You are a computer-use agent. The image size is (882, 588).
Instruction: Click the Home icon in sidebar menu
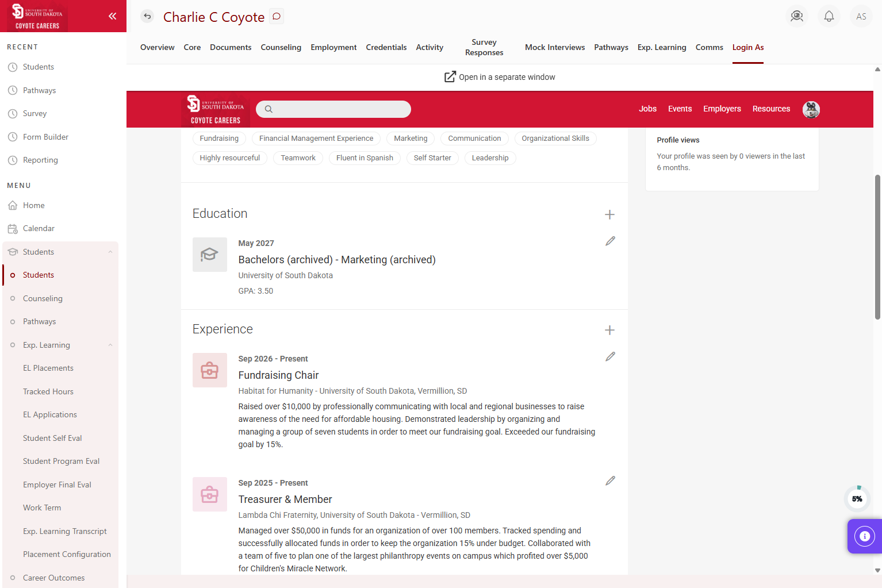(x=13, y=205)
